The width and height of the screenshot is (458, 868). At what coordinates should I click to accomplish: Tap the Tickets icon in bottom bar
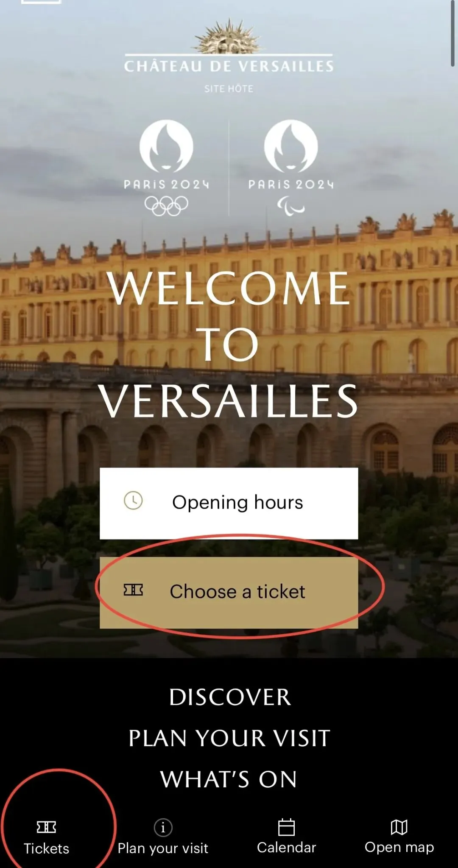coord(46,827)
